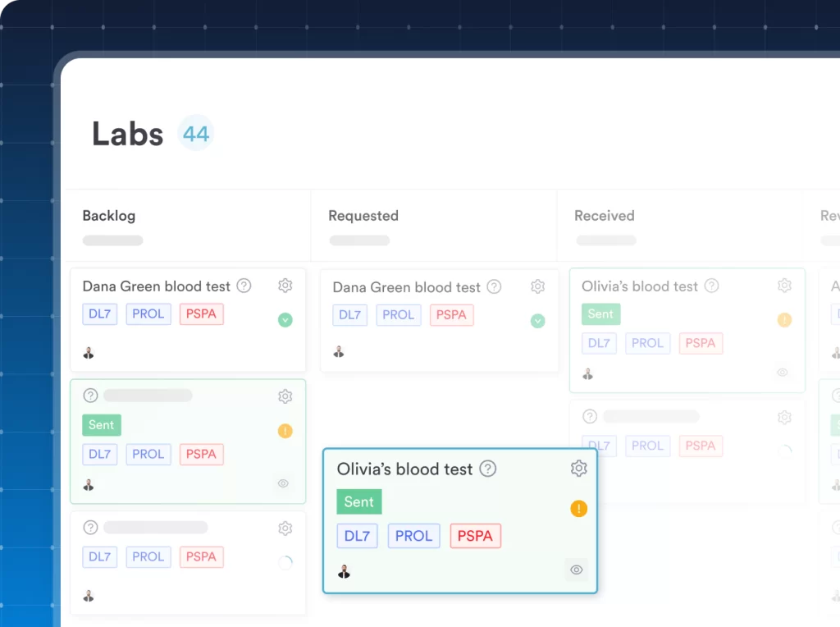Open gear menu on Backlog Sent card

pos(285,396)
